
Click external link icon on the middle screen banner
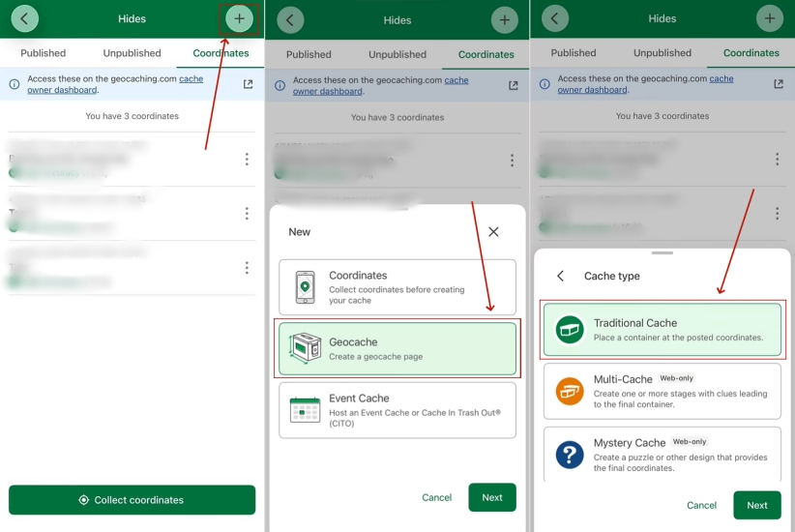tap(514, 86)
